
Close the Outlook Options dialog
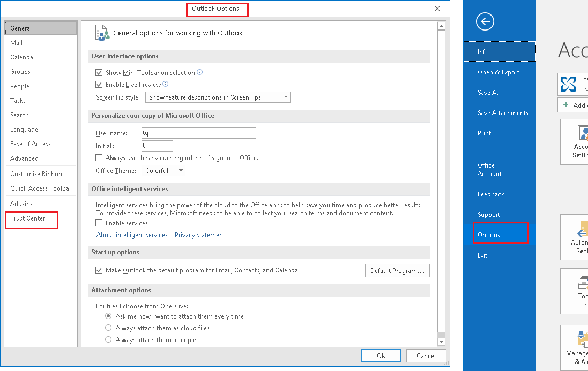tap(437, 9)
